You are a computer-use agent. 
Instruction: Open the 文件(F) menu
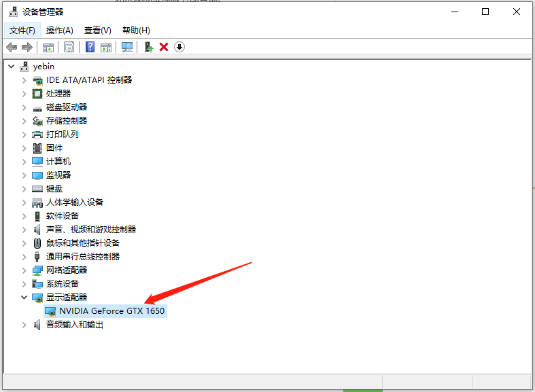point(22,31)
